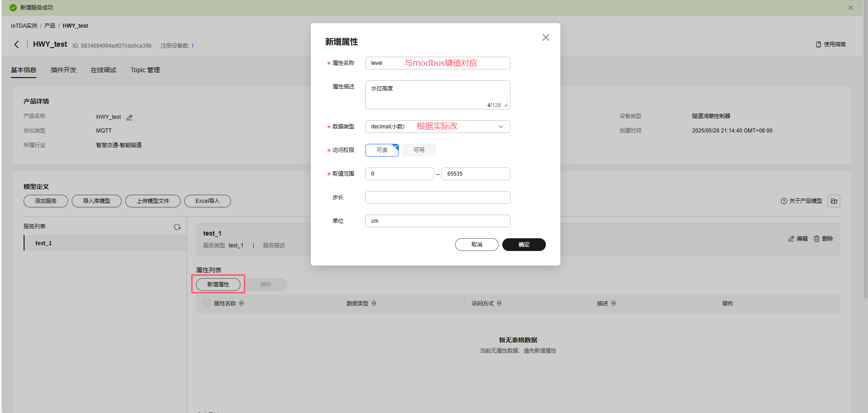
Task: Click the 上传模型文件 button
Action: (x=153, y=201)
